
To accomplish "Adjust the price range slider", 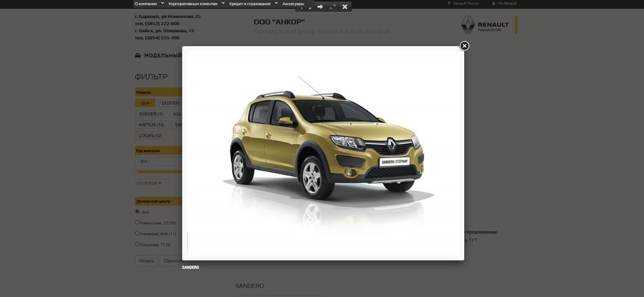I will tap(158, 172).
